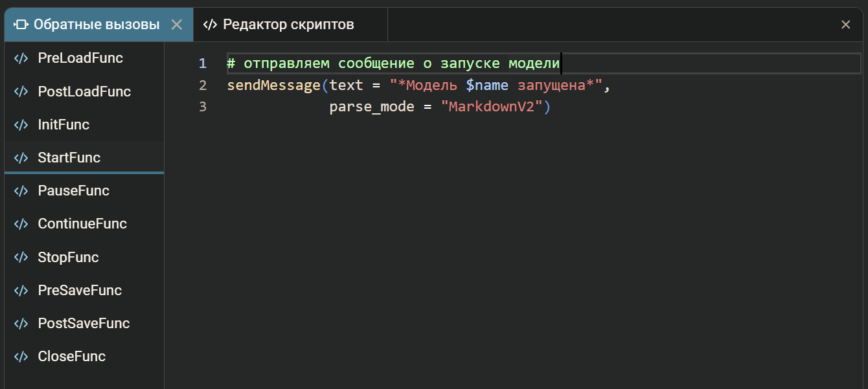Select the PostSaveFunc callback entry
Image resolution: width=868 pixels, height=389 pixels.
(x=84, y=324)
